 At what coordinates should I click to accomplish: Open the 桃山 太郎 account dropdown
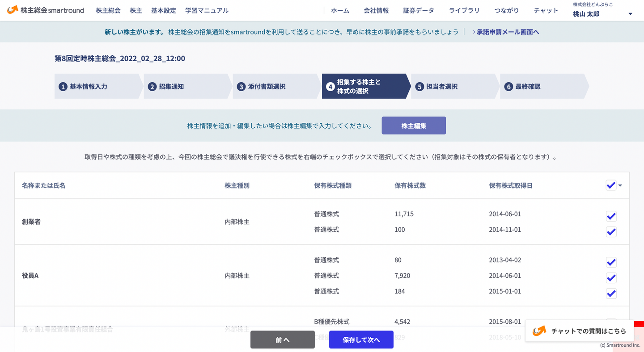(602, 10)
